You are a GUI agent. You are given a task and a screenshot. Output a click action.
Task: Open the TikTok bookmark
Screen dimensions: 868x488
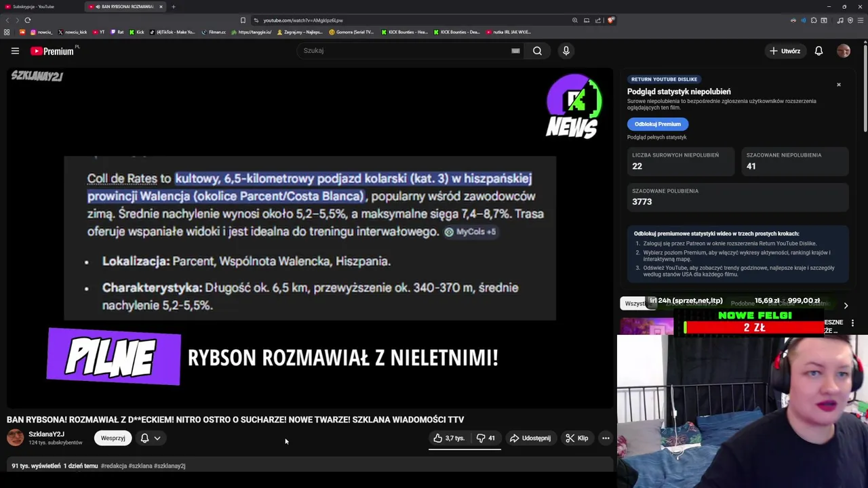[x=172, y=32]
